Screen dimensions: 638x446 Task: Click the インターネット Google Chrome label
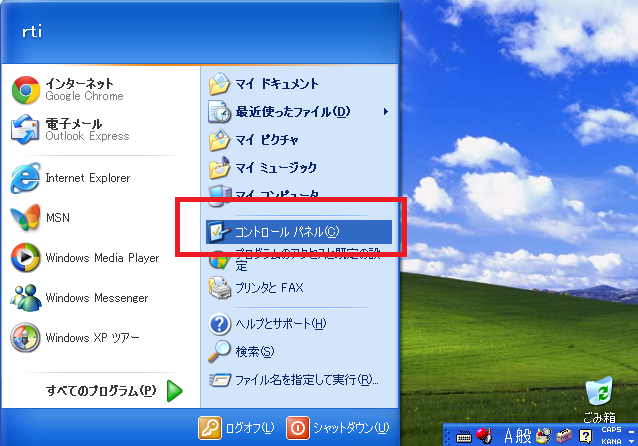pos(84,90)
